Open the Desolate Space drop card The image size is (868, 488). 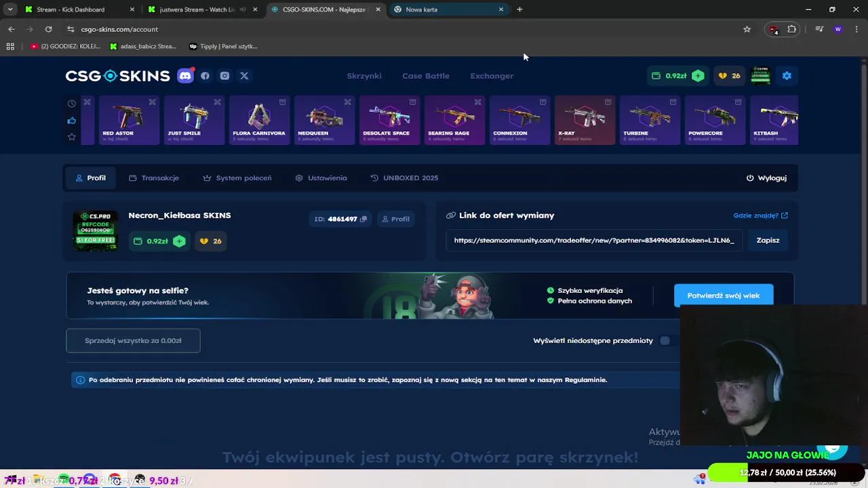(x=389, y=120)
